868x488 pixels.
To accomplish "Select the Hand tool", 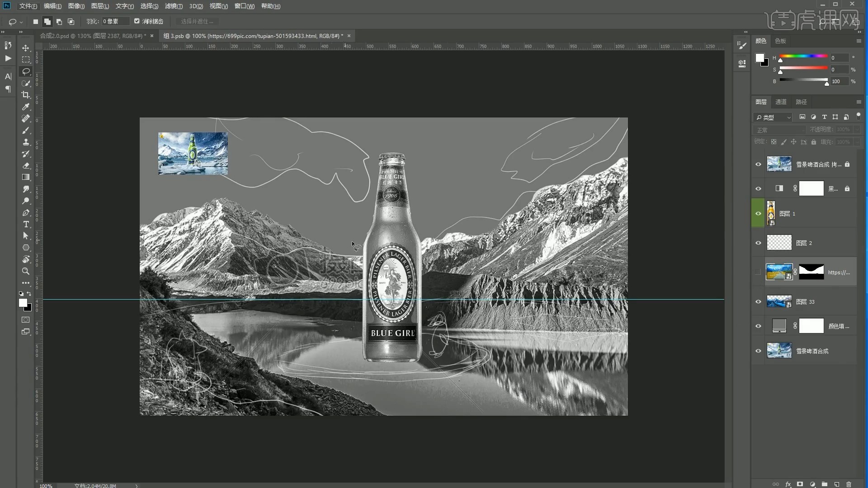I will [26, 259].
